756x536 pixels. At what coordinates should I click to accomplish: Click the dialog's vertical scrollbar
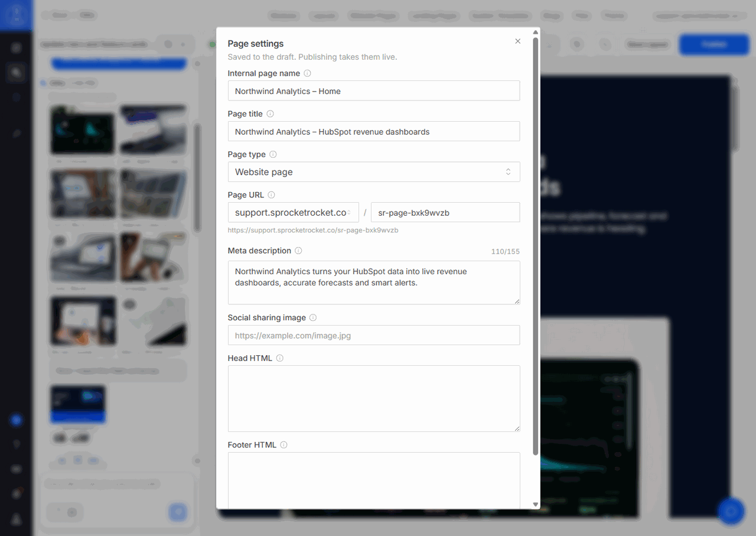click(x=536, y=245)
